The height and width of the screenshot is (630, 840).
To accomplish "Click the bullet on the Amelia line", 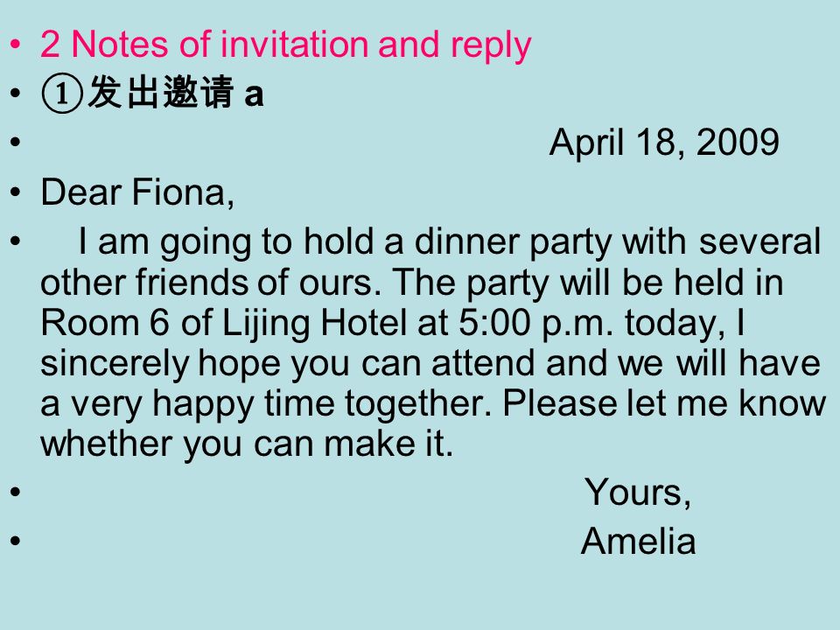I will (16, 540).
